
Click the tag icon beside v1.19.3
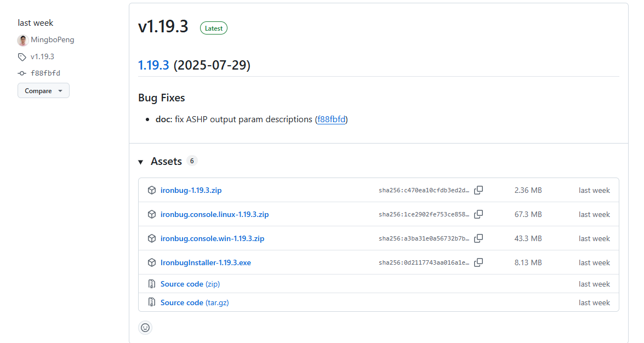22,57
